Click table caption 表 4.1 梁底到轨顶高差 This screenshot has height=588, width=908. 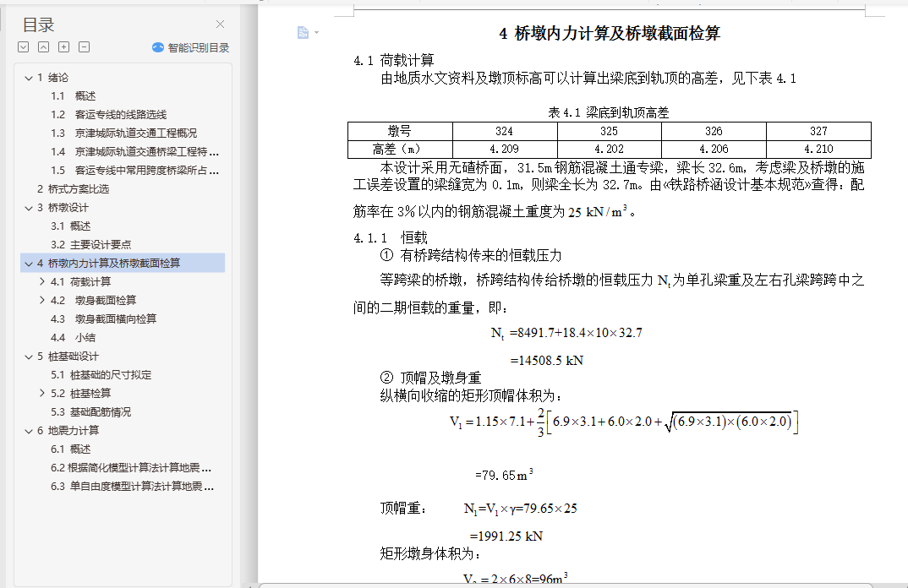[x=609, y=112]
